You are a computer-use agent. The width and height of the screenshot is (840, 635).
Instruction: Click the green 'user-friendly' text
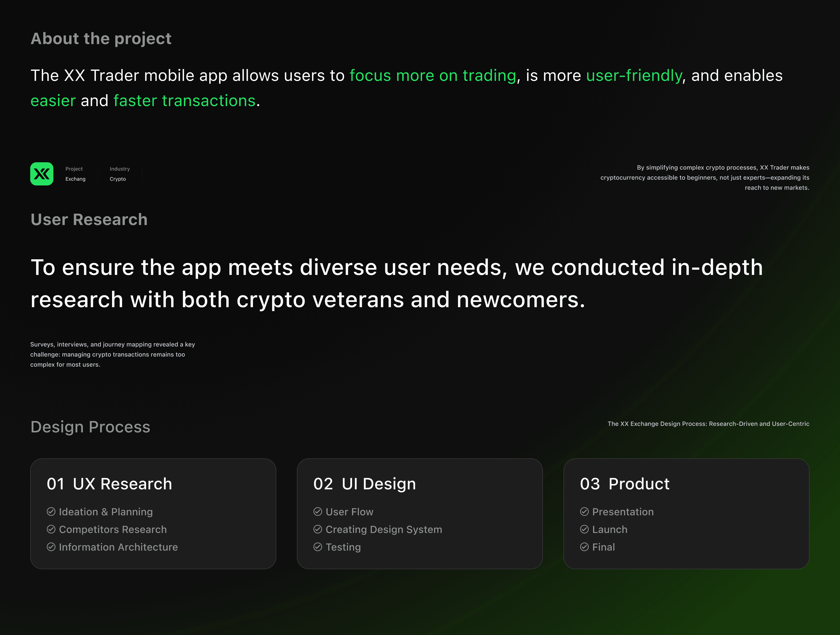(634, 76)
